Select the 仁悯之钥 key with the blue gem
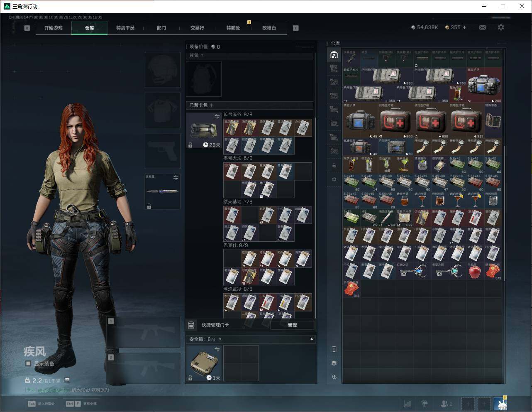This screenshot has height=412, width=532. (x=414, y=272)
